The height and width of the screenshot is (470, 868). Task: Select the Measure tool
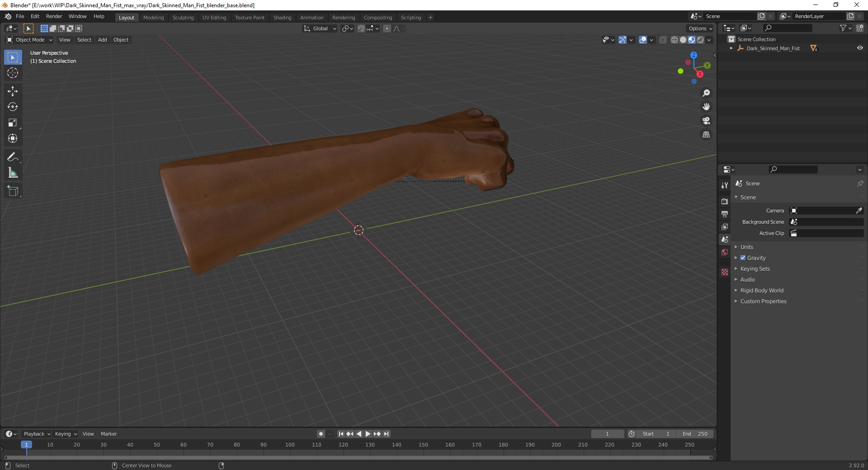click(x=13, y=173)
